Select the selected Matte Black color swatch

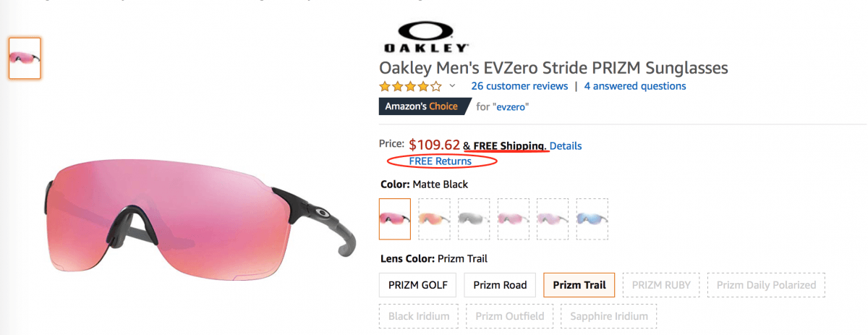[x=395, y=219]
